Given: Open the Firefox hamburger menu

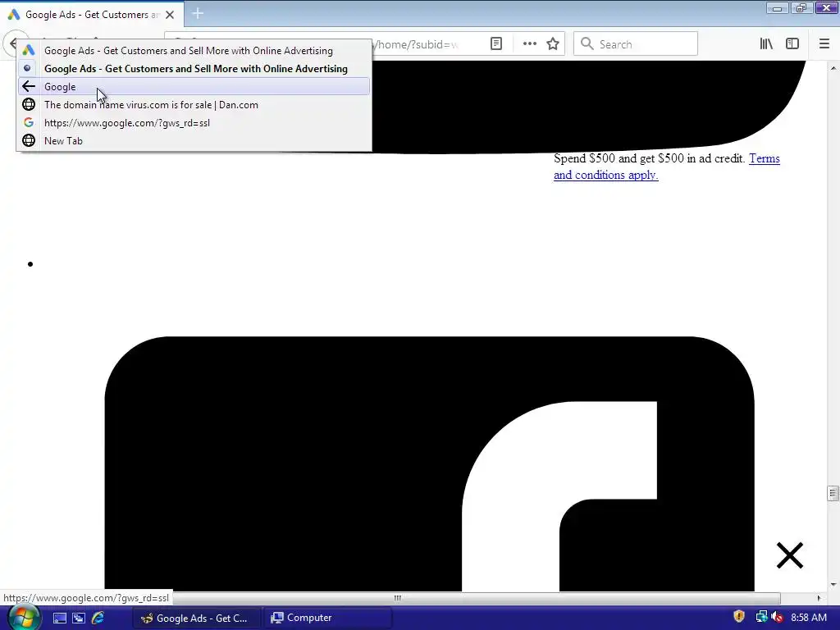Looking at the screenshot, I should 824,44.
